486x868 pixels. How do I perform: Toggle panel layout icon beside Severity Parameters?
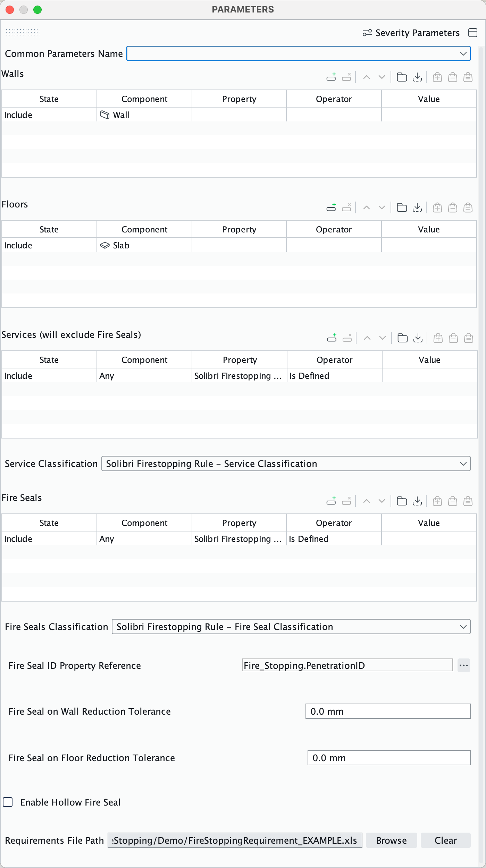[473, 33]
